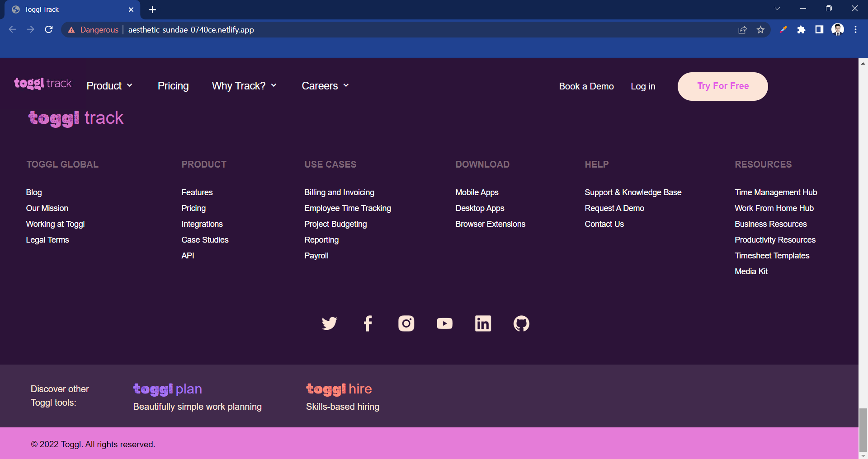Open the browser Extensions puzzle icon
The height and width of the screenshot is (459, 868).
(801, 30)
